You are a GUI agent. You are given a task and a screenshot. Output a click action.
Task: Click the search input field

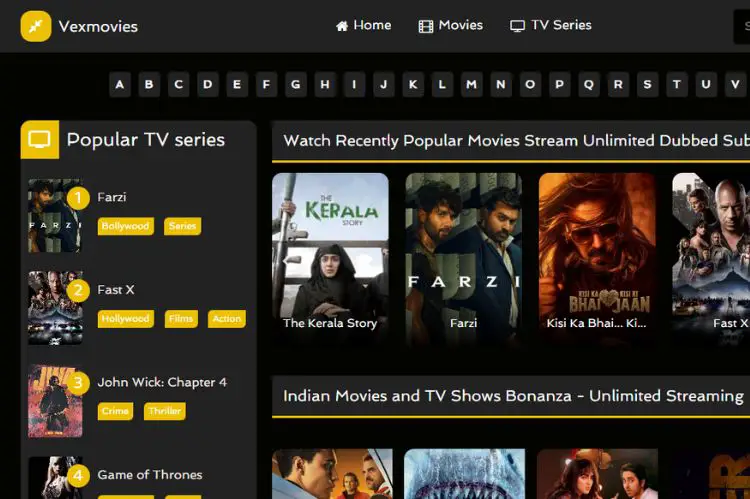pyautogui.click(x=742, y=26)
